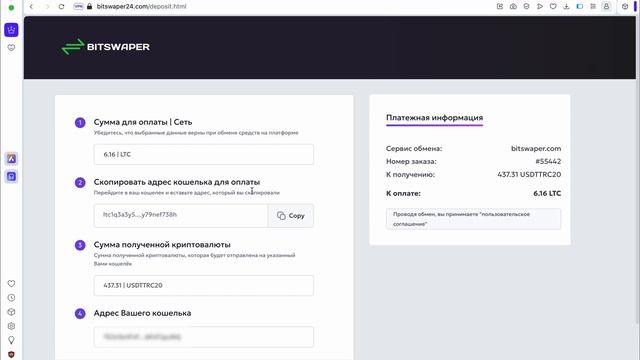
Task: Open the lightbulb tips icon in sidebar
Action: point(11,340)
